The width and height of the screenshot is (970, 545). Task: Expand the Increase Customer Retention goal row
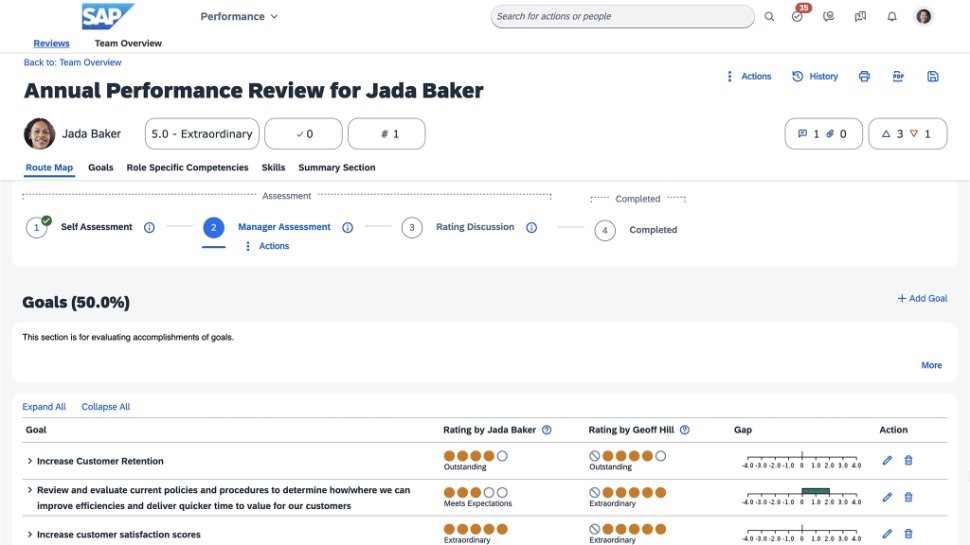[30, 462]
